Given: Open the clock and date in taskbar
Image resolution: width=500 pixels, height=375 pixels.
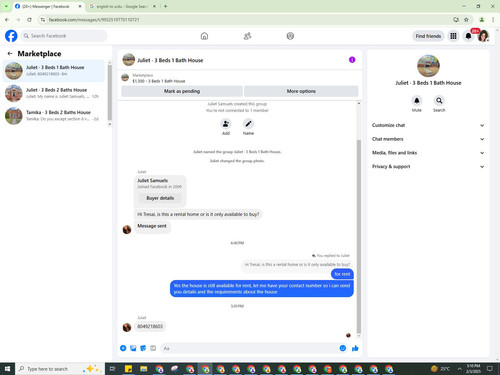Looking at the screenshot, I should (473, 369).
